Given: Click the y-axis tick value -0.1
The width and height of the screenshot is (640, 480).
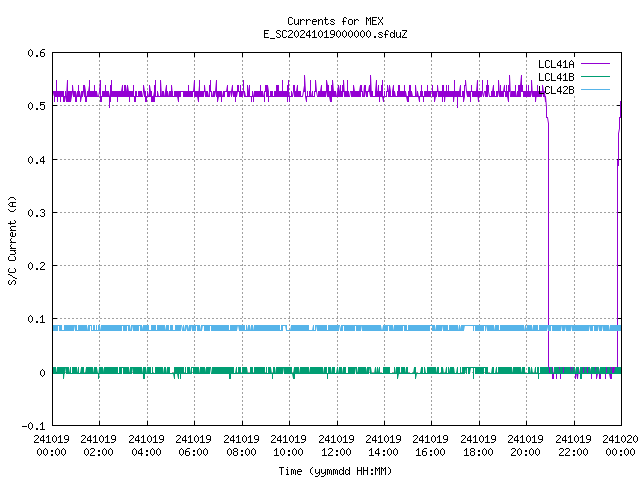Looking at the screenshot, I should tap(33, 426).
